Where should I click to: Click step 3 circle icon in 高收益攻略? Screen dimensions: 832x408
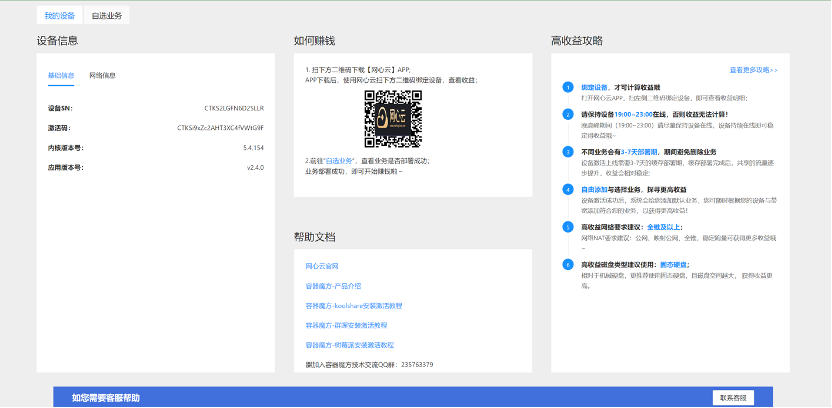click(568, 152)
